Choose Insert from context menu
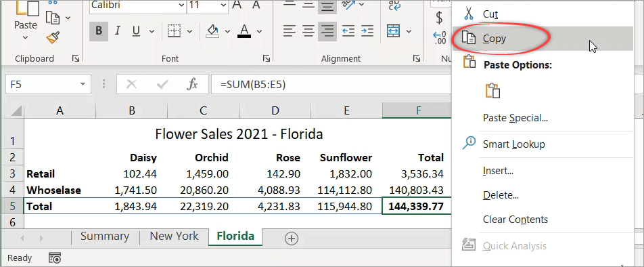 (542, 170)
